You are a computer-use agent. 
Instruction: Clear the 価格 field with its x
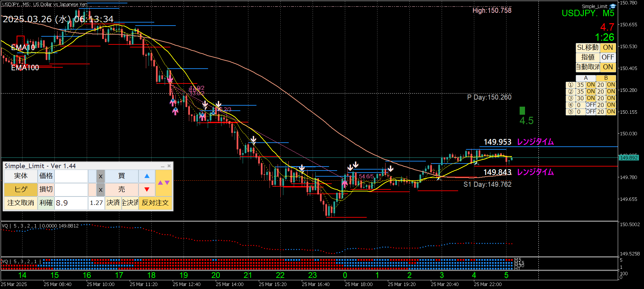[100, 176]
